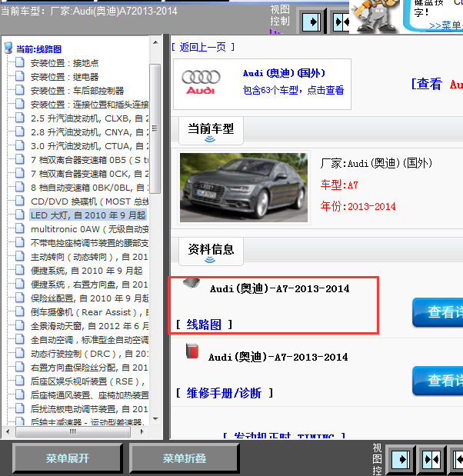Click the tree scroll-down arrow

pos(155,419)
